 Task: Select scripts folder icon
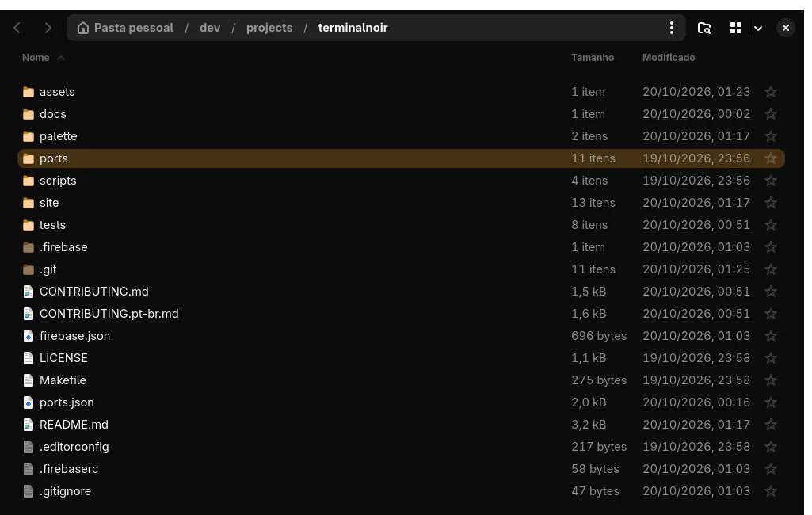click(x=29, y=181)
